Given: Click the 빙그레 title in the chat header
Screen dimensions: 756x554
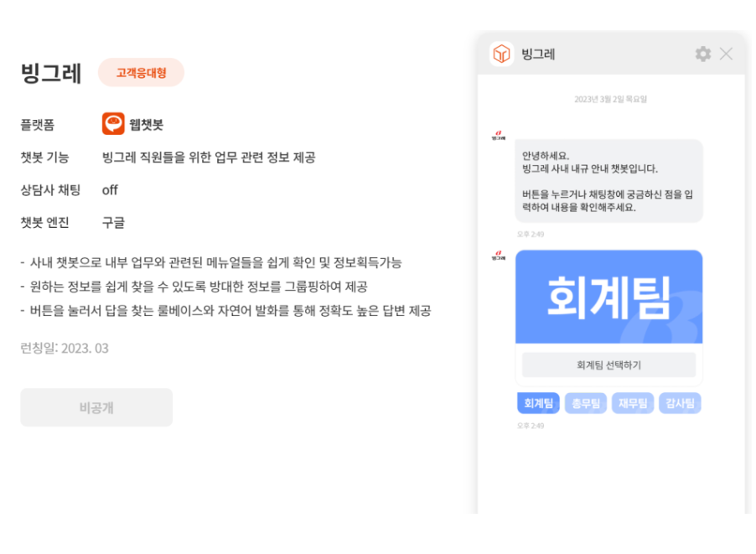Looking at the screenshot, I should [x=538, y=54].
